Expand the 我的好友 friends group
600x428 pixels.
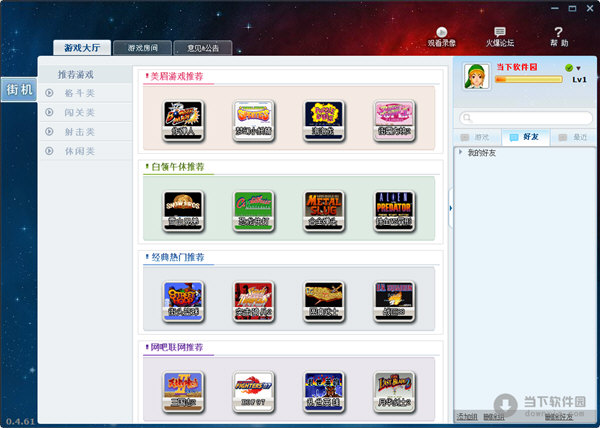coord(461,152)
